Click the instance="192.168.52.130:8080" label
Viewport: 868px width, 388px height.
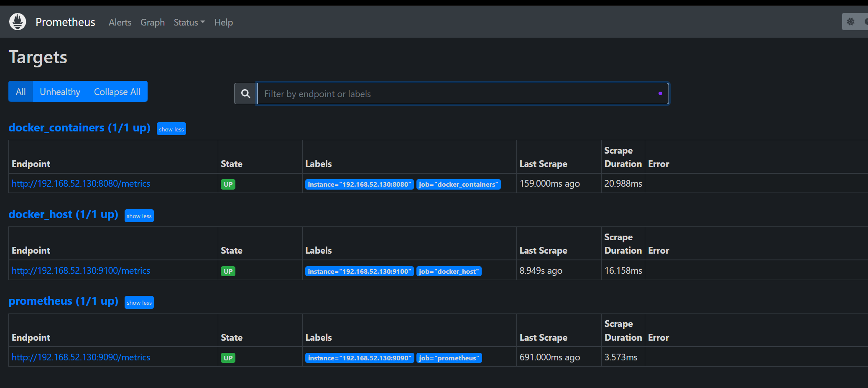click(360, 184)
